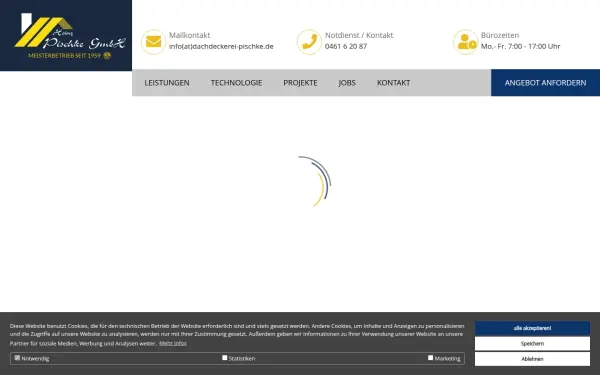
Task: Open the Technologie menu item
Action: (236, 83)
